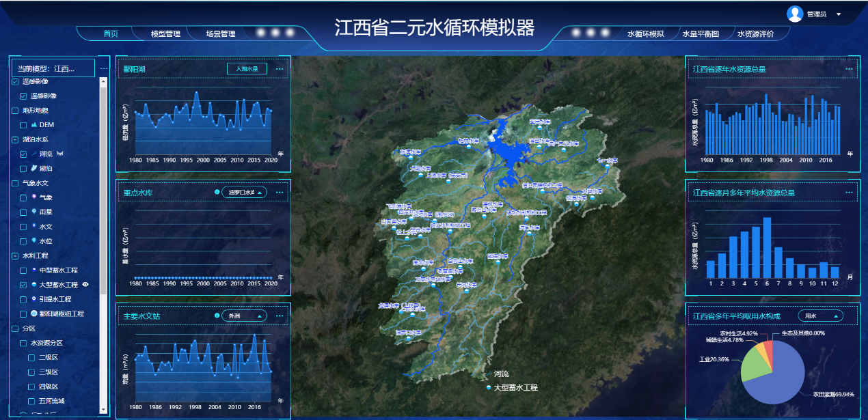Switch to the 水资源评价 tab
Image resolution: width=868 pixels, height=420 pixels.
(x=755, y=33)
